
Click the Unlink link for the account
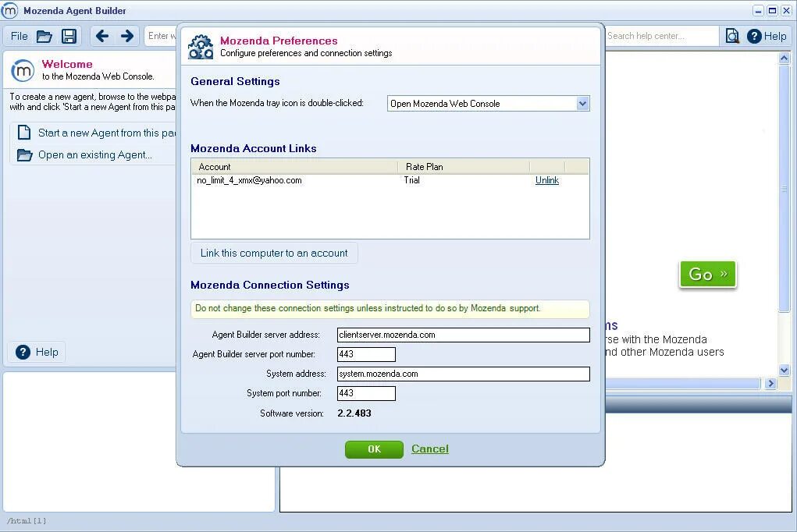click(547, 180)
